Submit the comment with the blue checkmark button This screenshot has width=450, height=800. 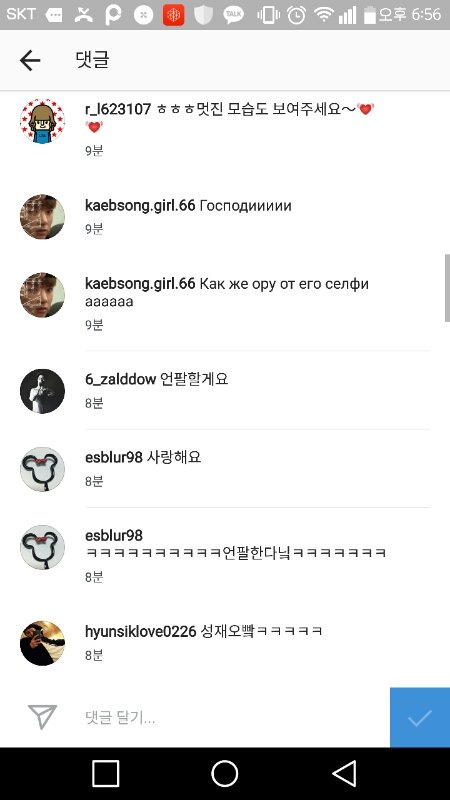point(420,717)
